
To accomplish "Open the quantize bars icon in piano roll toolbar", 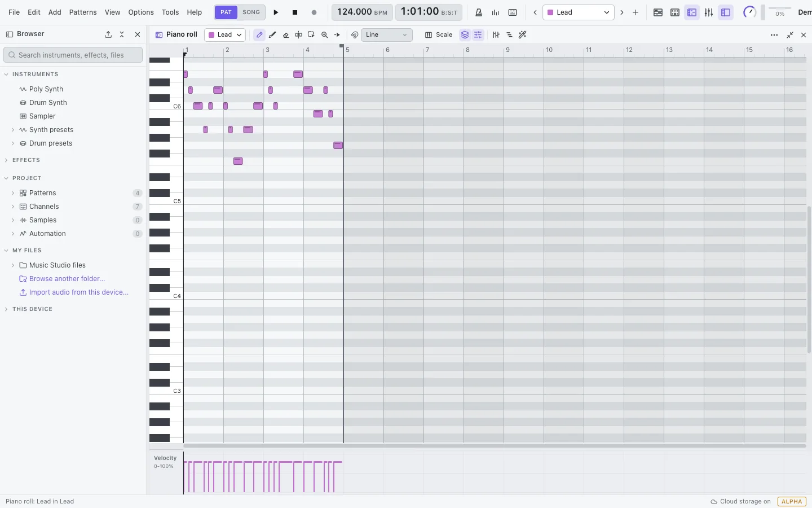I will point(496,35).
